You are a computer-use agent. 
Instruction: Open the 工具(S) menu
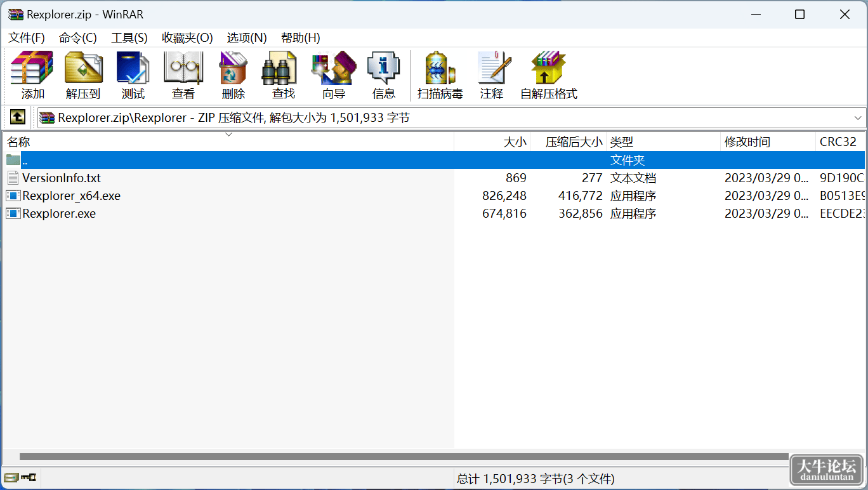[x=129, y=38]
